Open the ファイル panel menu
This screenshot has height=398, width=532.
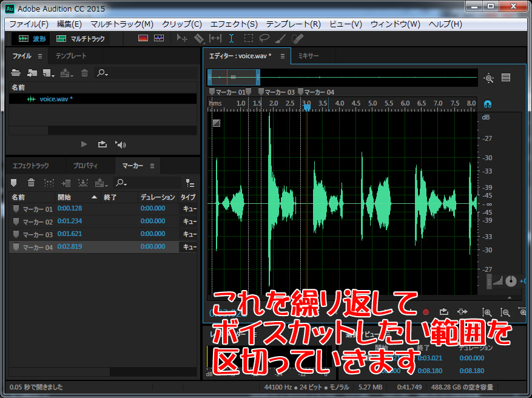pos(40,56)
